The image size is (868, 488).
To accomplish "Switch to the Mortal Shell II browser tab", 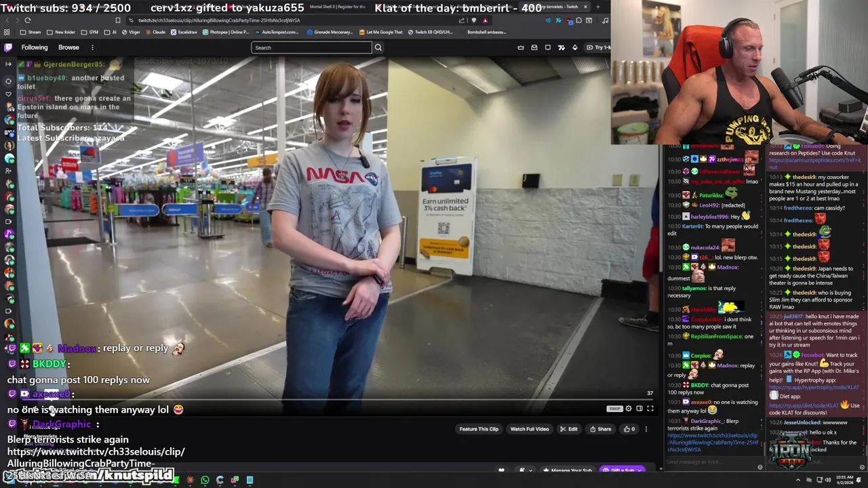I will click(336, 7).
